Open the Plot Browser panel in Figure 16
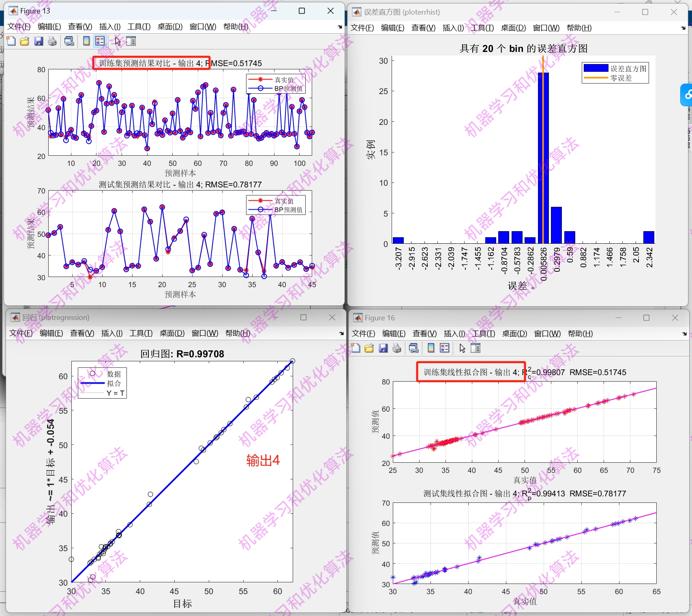The height and width of the screenshot is (616, 692). point(475,348)
